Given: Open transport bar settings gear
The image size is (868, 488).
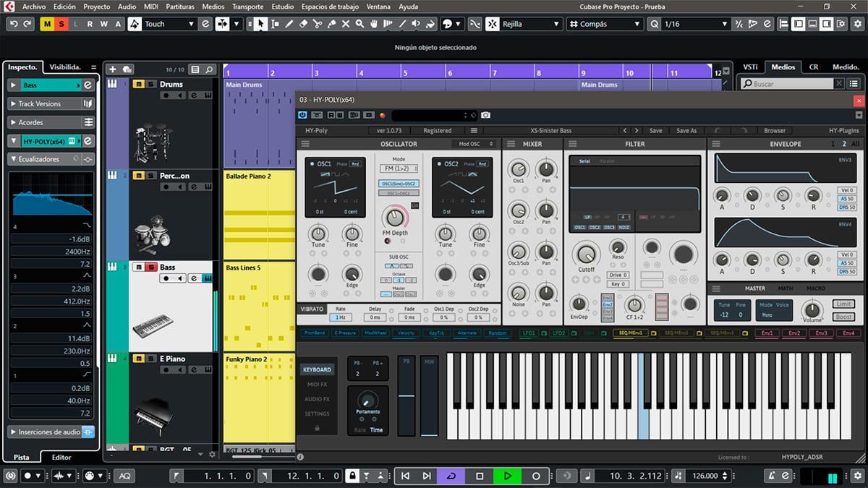Looking at the screenshot, I should click(857, 476).
